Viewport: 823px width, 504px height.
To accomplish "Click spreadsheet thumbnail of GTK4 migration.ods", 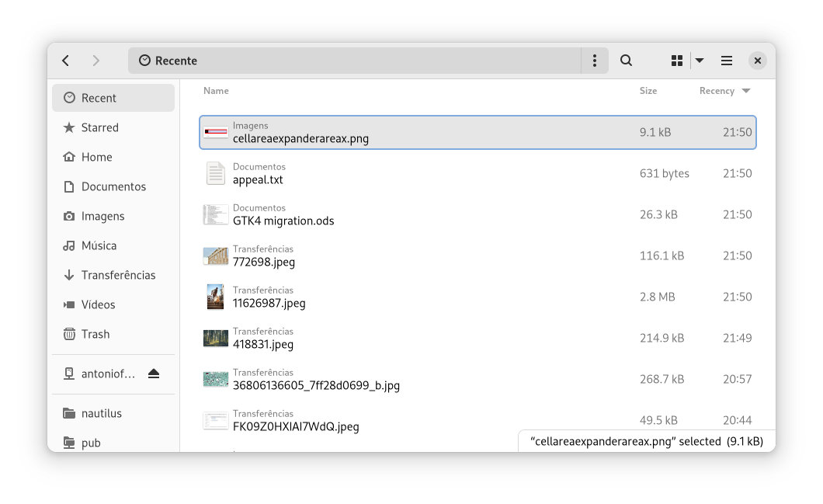I will pyautogui.click(x=216, y=215).
